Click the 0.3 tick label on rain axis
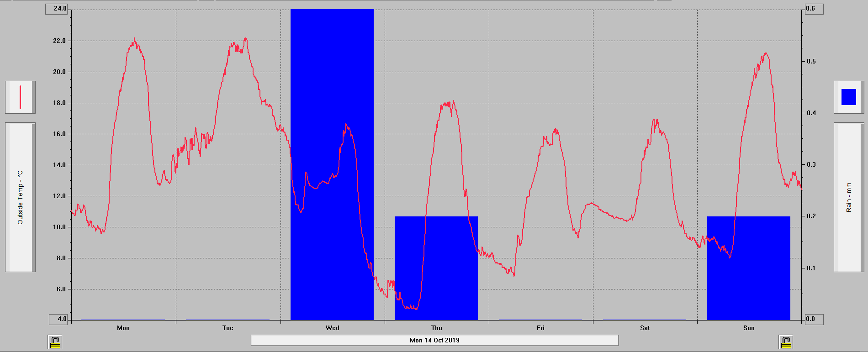868x352 pixels. [x=811, y=165]
